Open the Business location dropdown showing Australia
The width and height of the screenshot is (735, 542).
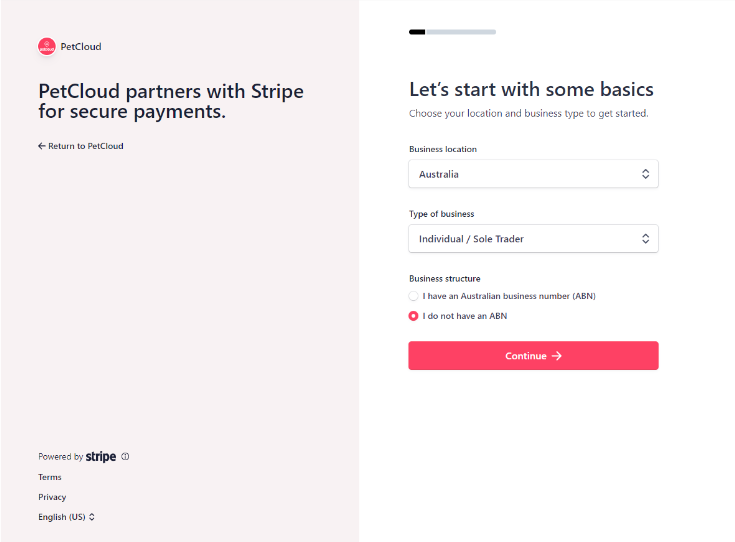click(533, 174)
